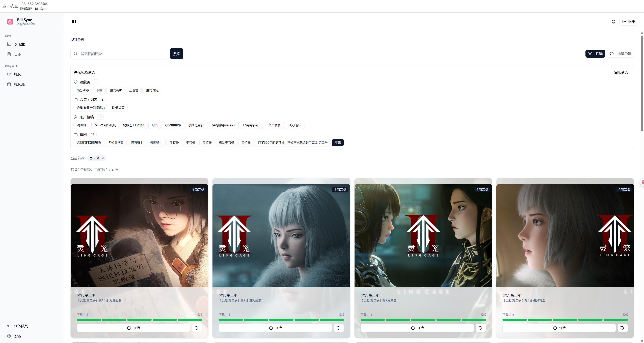Click the Bili Sync logo icon
644x343 pixels.
[10, 22]
